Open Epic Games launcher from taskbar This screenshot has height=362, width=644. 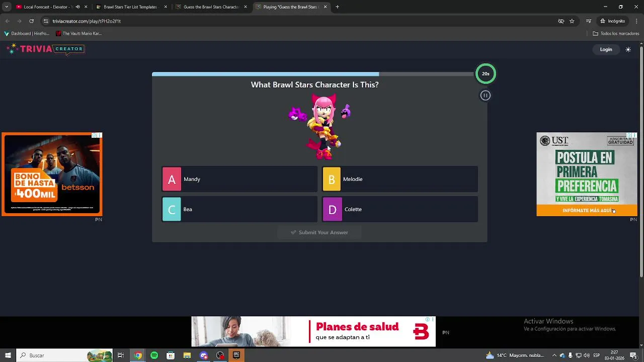point(236,355)
